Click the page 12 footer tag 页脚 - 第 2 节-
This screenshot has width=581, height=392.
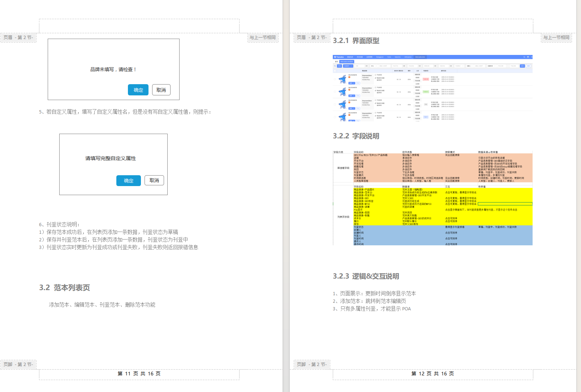(312, 365)
